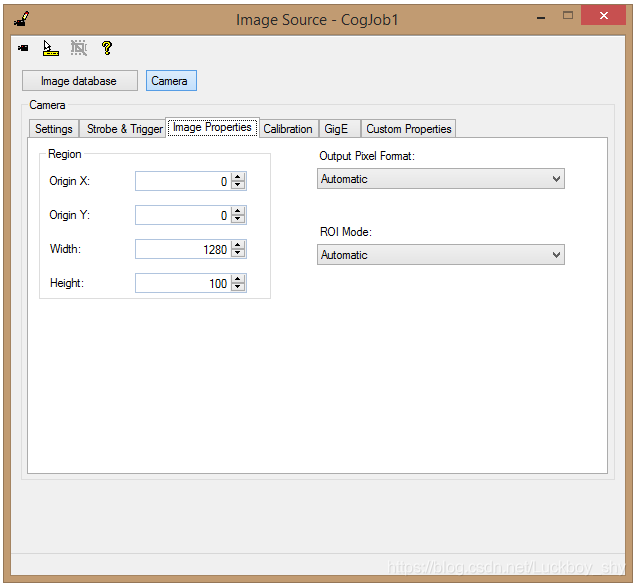Open the GigE tab
Image resolution: width=636 pixels, height=586 pixels.
tap(339, 129)
